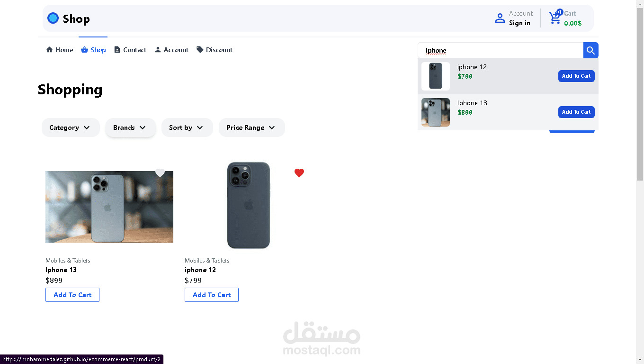
Task: Click the Contact nav link
Action: (x=130, y=50)
